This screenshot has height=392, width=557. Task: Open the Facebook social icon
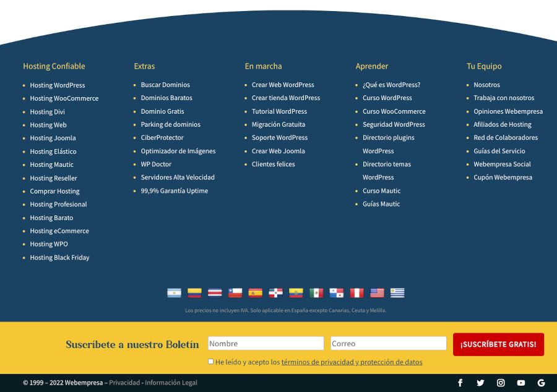(460, 383)
